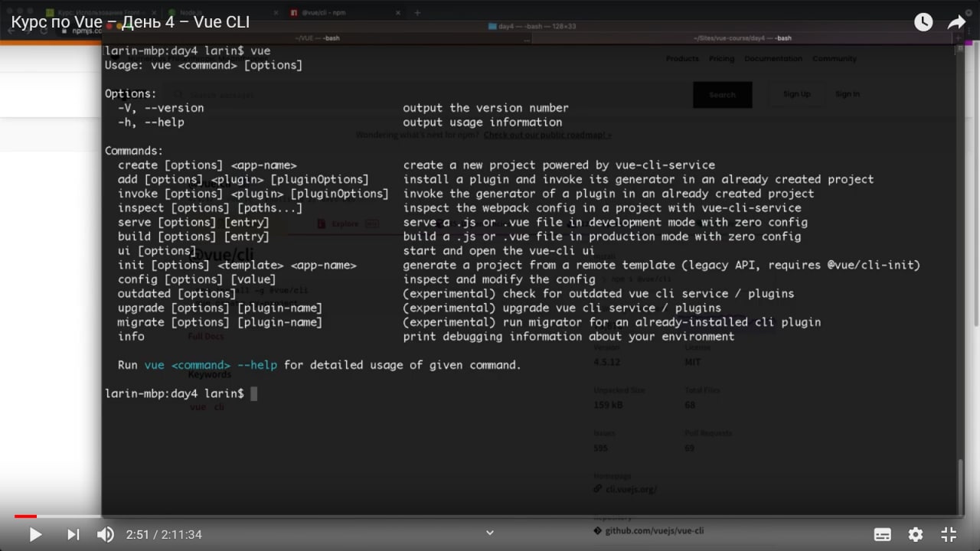Click the first prompt line "larin$ vue"
This screenshot has height=551, width=980.
(188, 51)
